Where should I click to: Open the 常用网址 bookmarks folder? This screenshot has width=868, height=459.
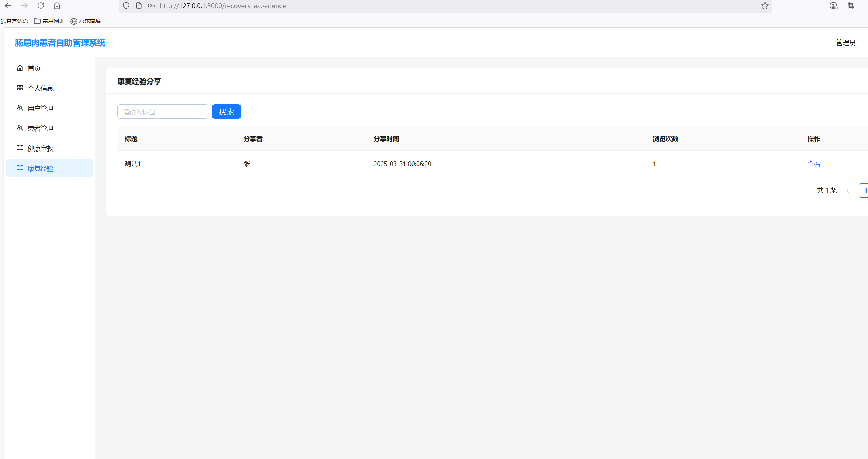[x=49, y=21]
